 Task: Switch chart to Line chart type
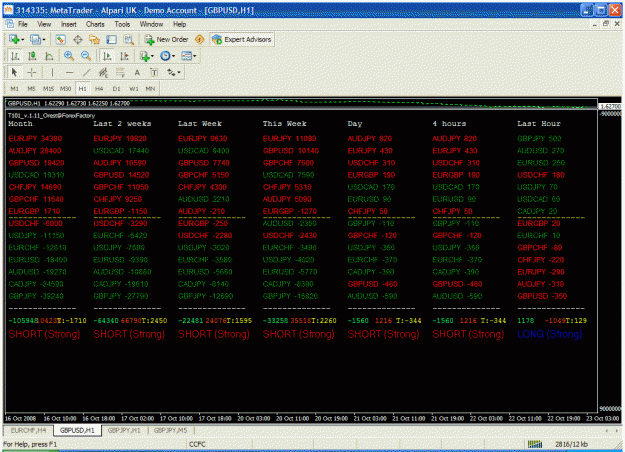(x=49, y=56)
